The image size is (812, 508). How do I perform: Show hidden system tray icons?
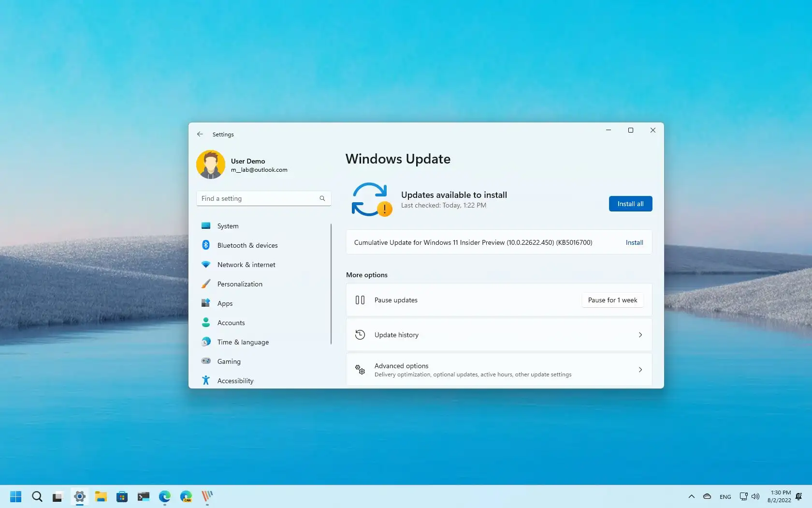(692, 496)
